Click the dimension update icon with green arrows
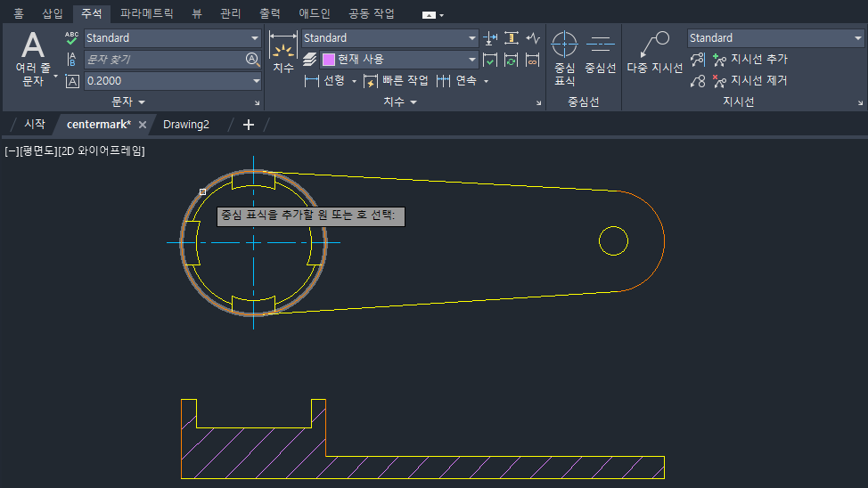 coord(512,60)
